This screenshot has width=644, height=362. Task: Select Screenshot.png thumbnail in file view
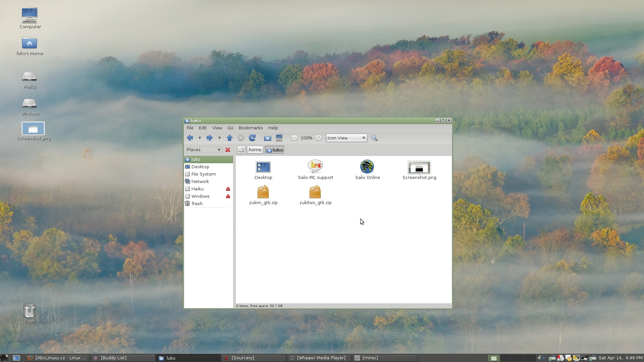[x=419, y=170]
